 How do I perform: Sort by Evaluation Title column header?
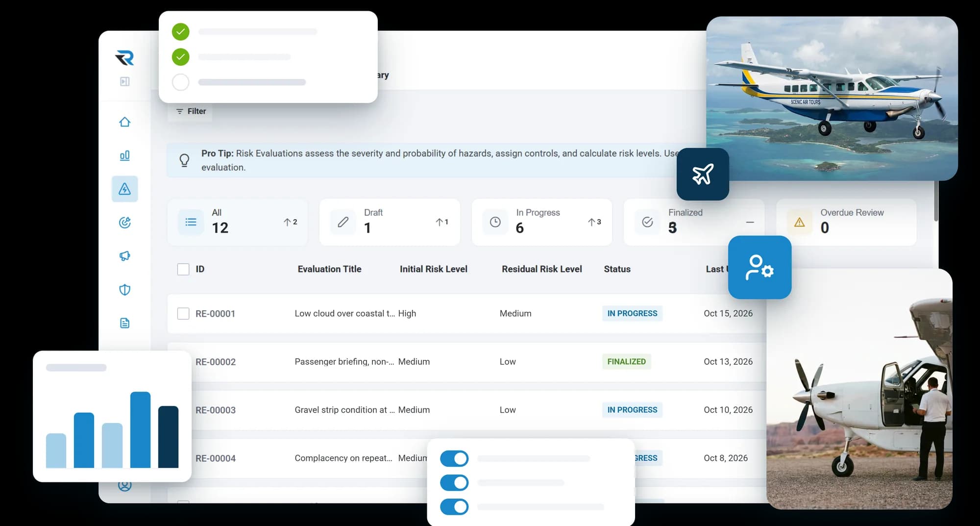[329, 269]
